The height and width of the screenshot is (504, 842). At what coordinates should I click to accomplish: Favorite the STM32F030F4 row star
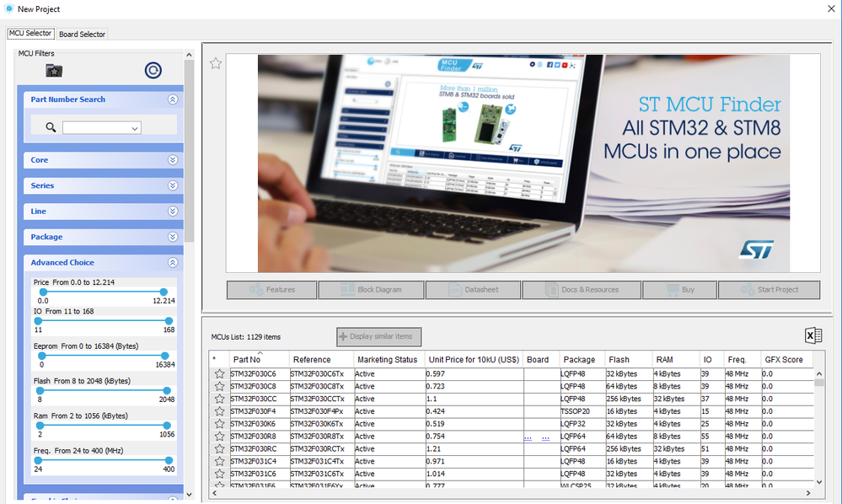click(219, 411)
